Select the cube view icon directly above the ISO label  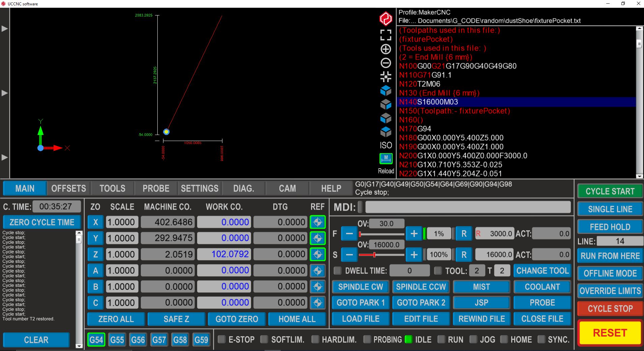click(386, 132)
